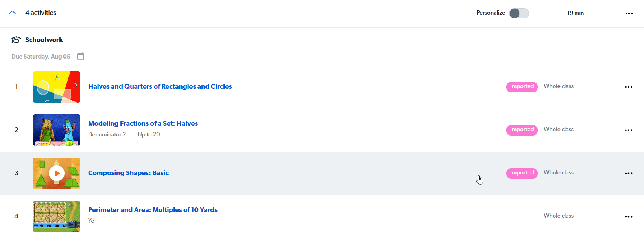Open Perimeter and Area: Multiples link
This screenshot has width=644, height=244.
pyautogui.click(x=153, y=210)
